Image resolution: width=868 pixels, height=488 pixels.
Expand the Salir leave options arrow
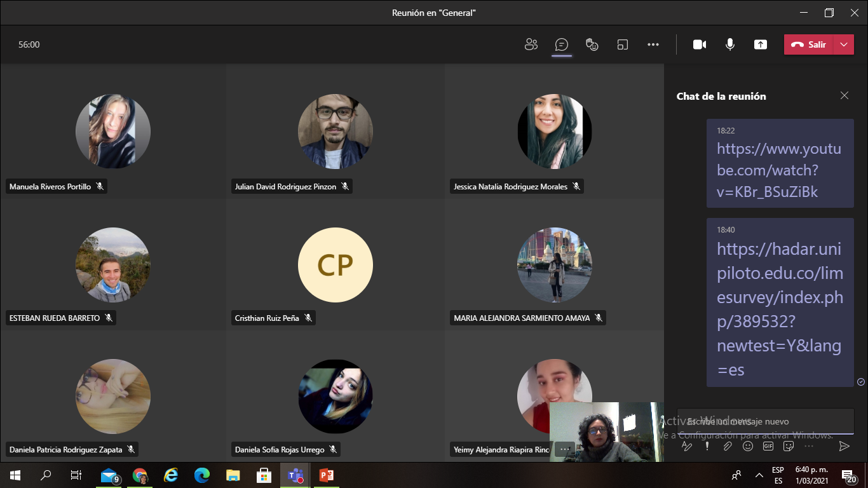843,44
